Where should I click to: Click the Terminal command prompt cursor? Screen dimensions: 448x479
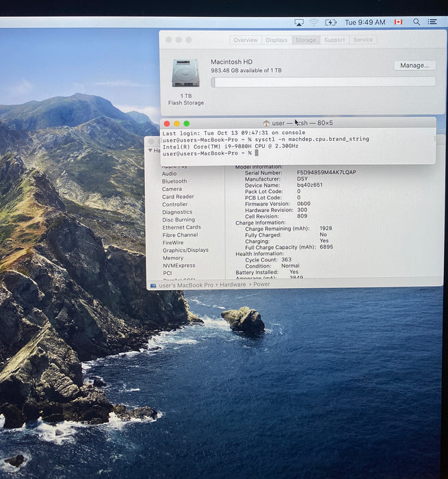click(256, 153)
